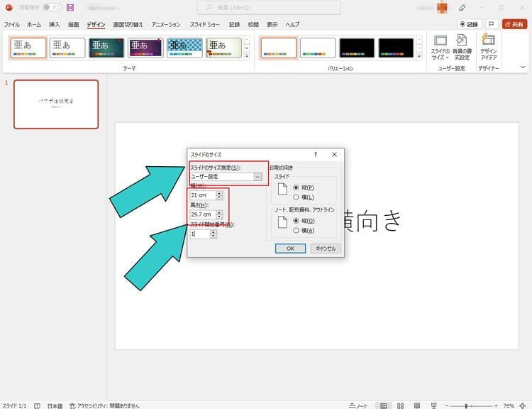Open the Animations (アニメーション) tab

166,24
